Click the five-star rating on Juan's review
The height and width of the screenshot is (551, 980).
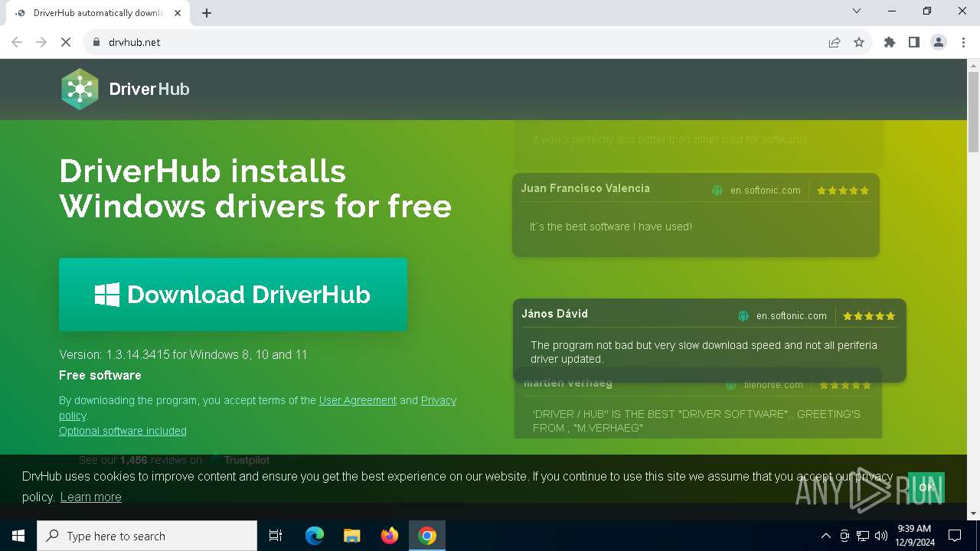843,191
